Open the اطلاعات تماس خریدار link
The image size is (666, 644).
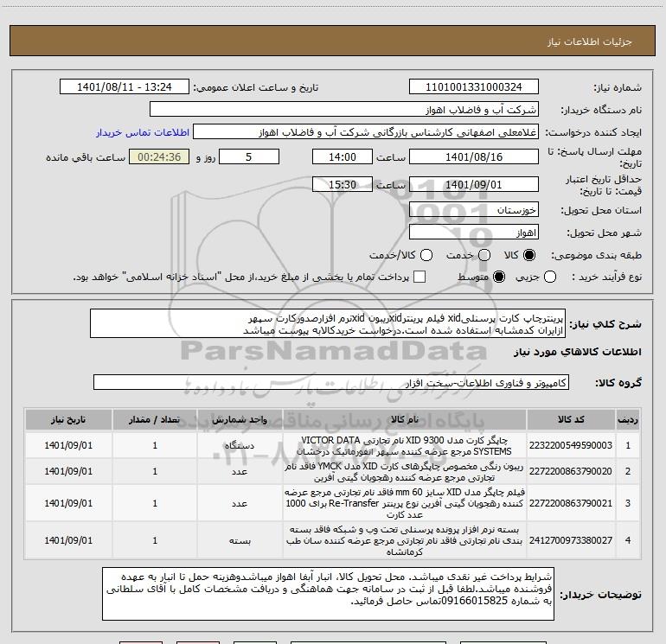pyautogui.click(x=143, y=132)
